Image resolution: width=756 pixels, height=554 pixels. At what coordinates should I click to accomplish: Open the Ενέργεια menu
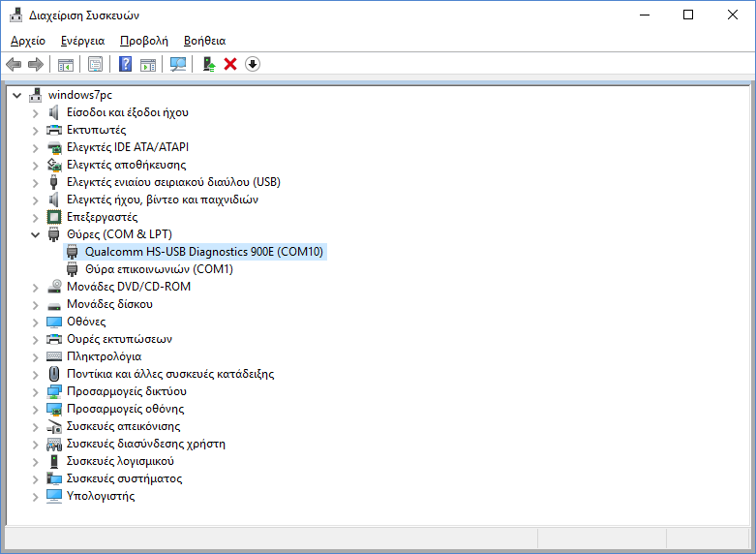pos(82,41)
